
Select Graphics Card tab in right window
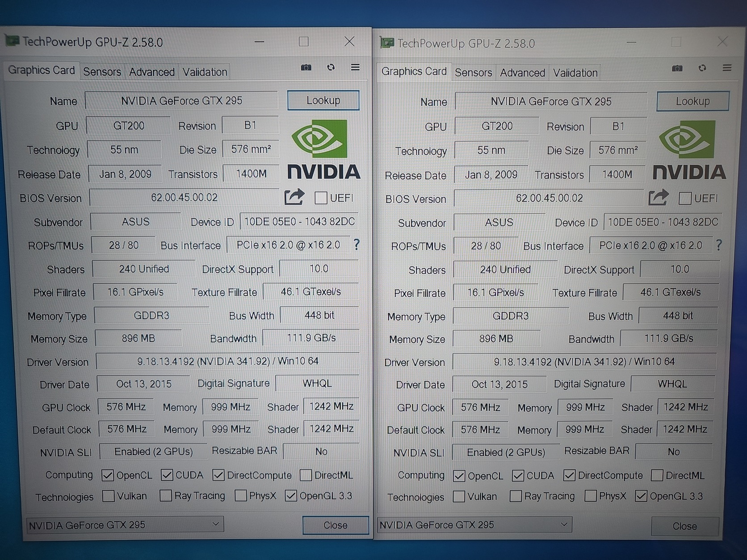pyautogui.click(x=414, y=71)
